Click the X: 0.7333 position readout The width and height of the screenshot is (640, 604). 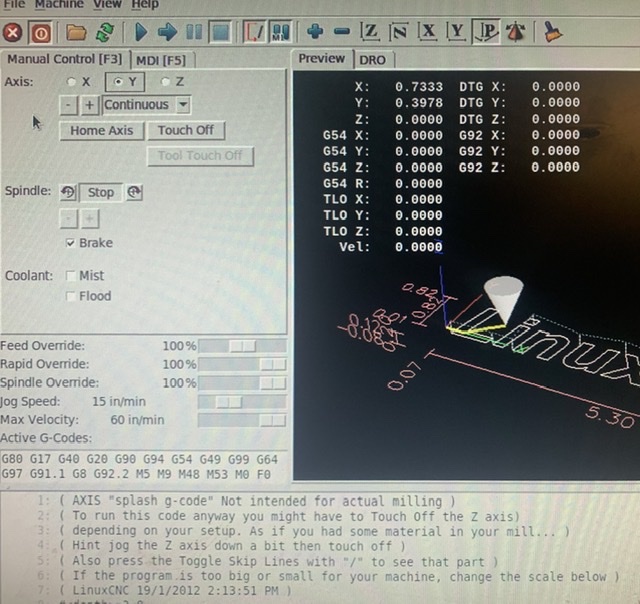[398, 87]
